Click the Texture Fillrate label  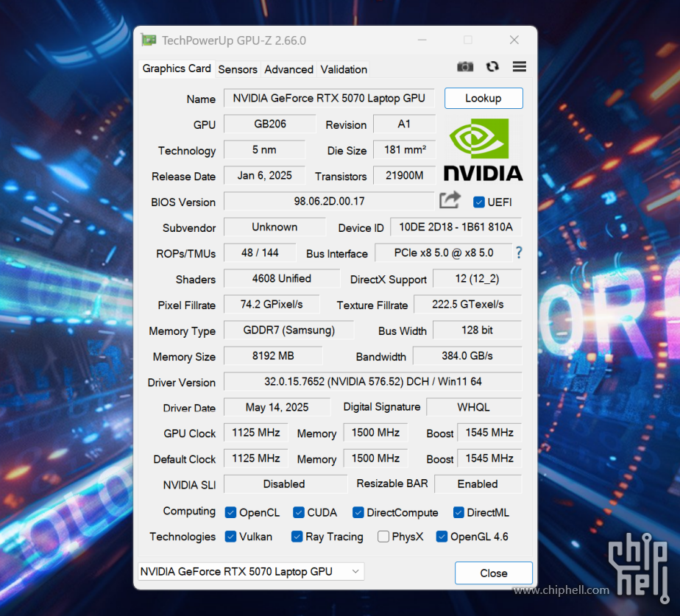(372, 305)
